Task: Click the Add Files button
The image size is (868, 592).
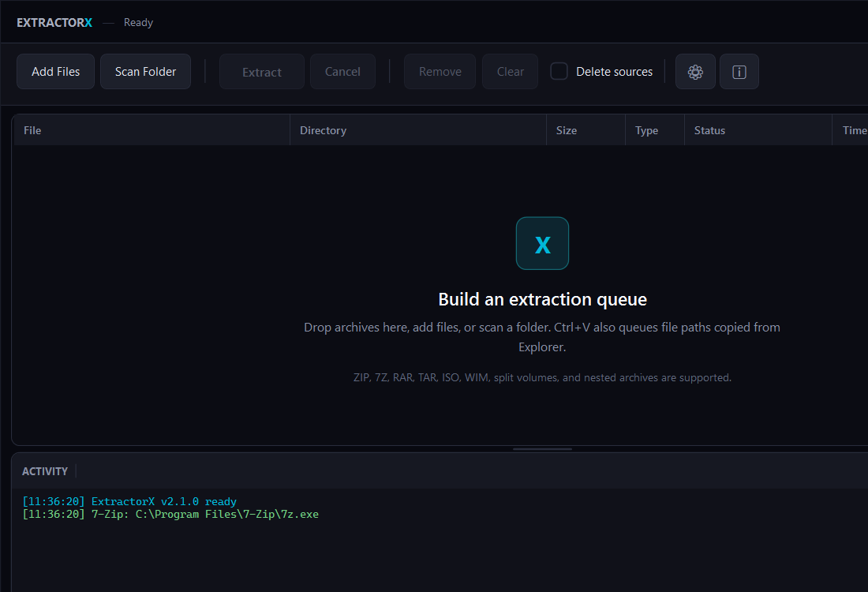Action: 55,71
